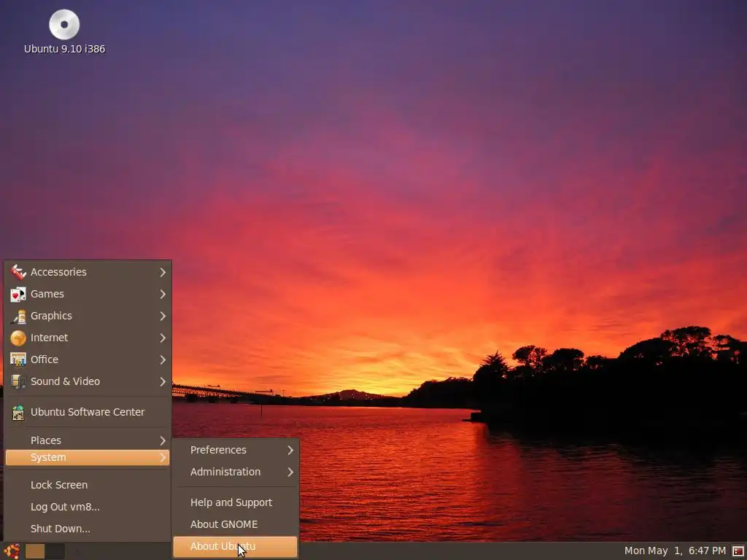Open Preferences in the System submenu
Image resolution: width=747 pixels, height=560 pixels.
point(236,450)
